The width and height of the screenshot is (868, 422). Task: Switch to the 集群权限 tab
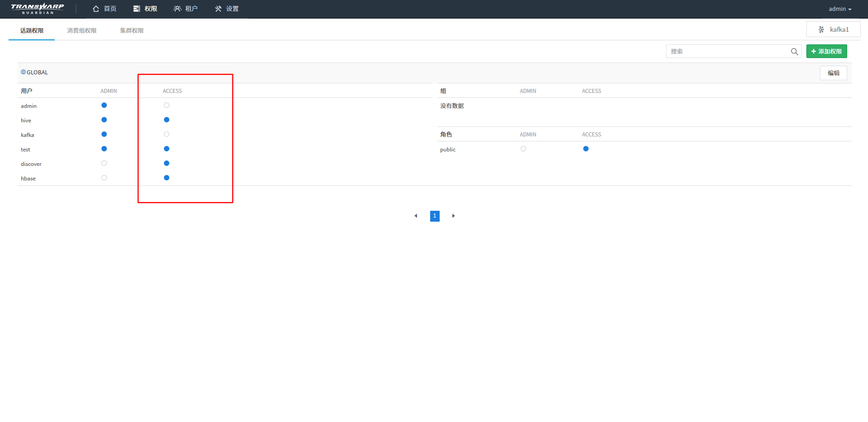[132, 31]
